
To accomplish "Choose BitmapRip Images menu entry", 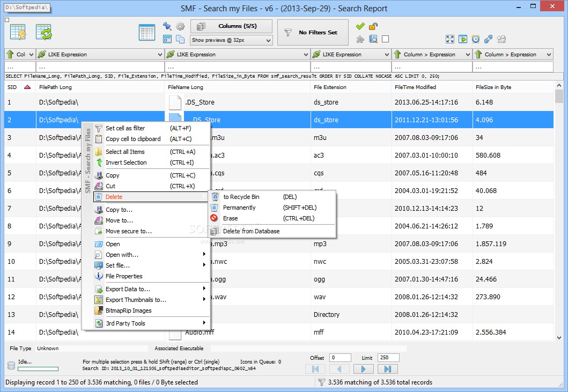I will [151, 310].
